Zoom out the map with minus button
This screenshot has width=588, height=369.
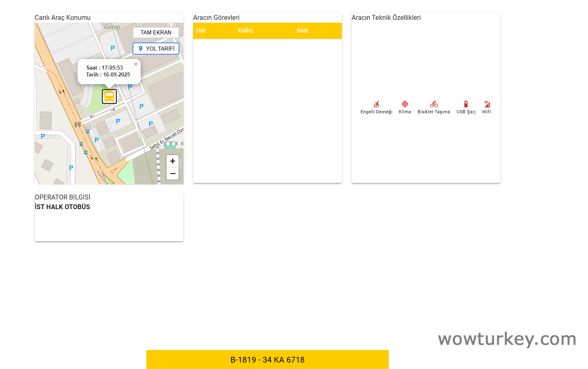(x=173, y=174)
